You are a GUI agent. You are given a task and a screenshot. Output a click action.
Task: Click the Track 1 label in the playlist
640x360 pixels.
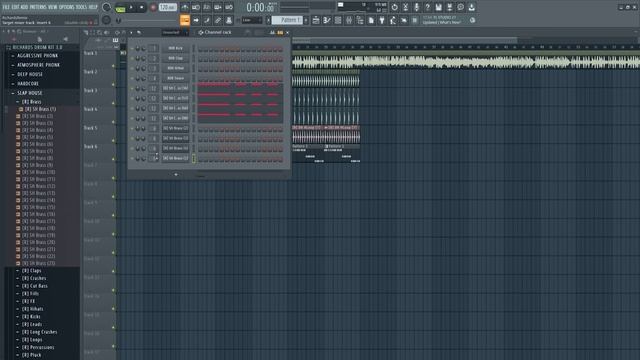coord(91,53)
